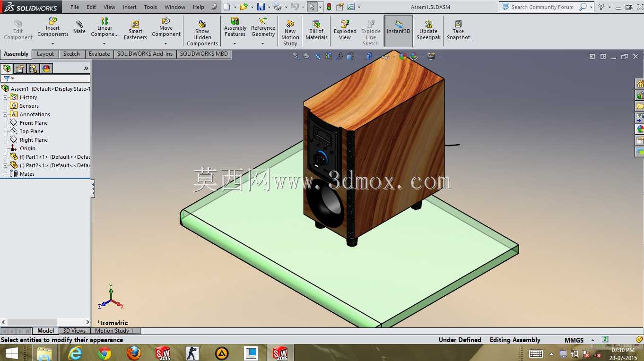644x361 pixels.
Task: Select the Sensors folder
Action: pyautogui.click(x=29, y=106)
